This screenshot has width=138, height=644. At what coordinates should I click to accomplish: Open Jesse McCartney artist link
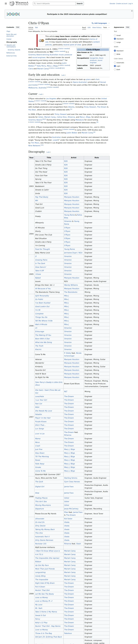pyautogui.click(x=71, y=509)
